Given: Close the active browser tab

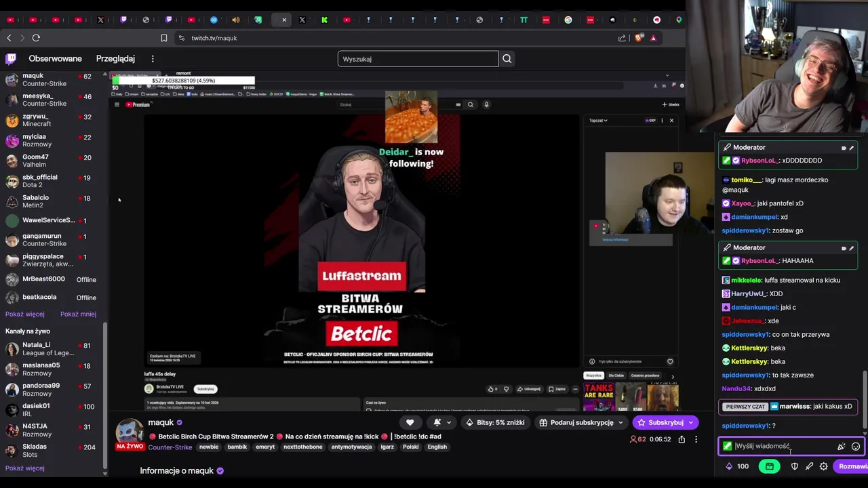Looking at the screenshot, I should coord(284,20).
